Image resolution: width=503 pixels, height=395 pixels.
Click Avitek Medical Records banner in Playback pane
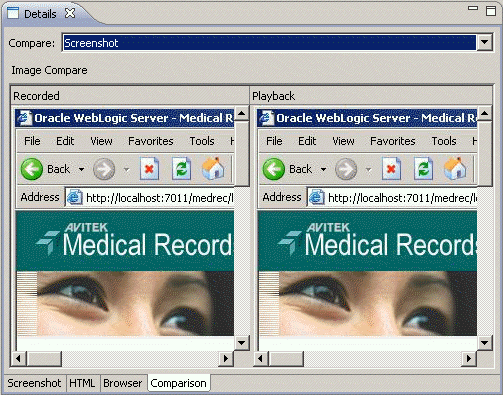coord(367,241)
